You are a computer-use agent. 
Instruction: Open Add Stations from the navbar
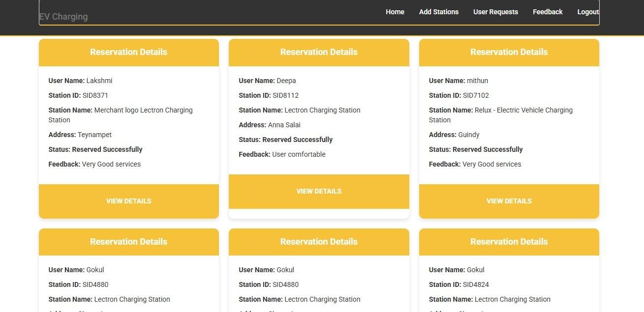[438, 12]
